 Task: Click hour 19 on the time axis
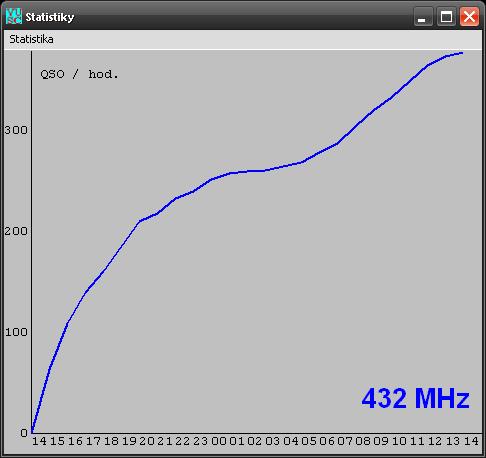129,441
